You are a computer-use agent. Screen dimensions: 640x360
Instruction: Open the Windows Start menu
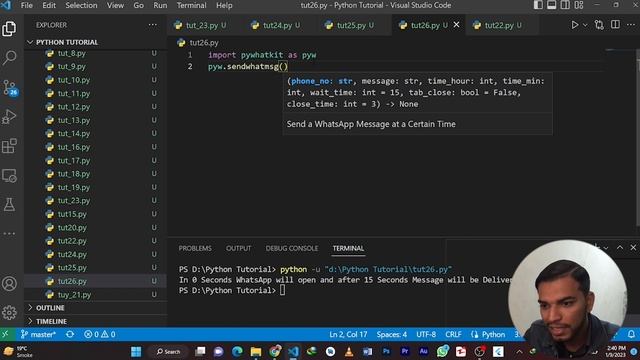point(136,351)
